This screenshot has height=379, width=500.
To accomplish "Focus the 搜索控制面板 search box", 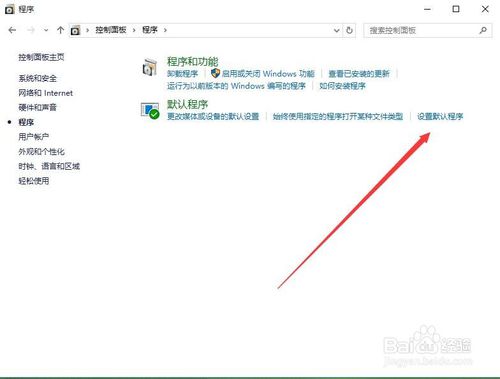I will (x=428, y=31).
